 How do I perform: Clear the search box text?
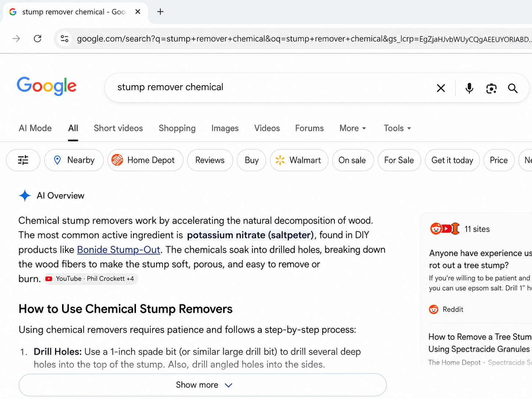441,88
